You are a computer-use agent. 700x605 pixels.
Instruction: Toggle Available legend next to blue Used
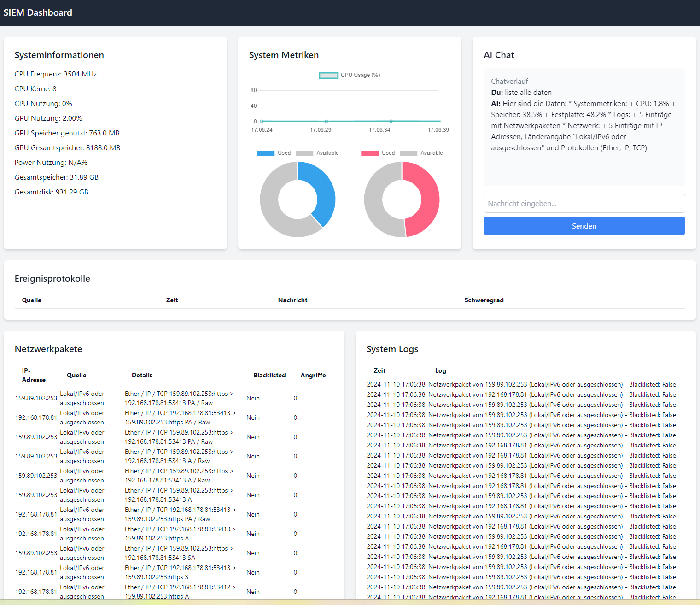click(317, 153)
